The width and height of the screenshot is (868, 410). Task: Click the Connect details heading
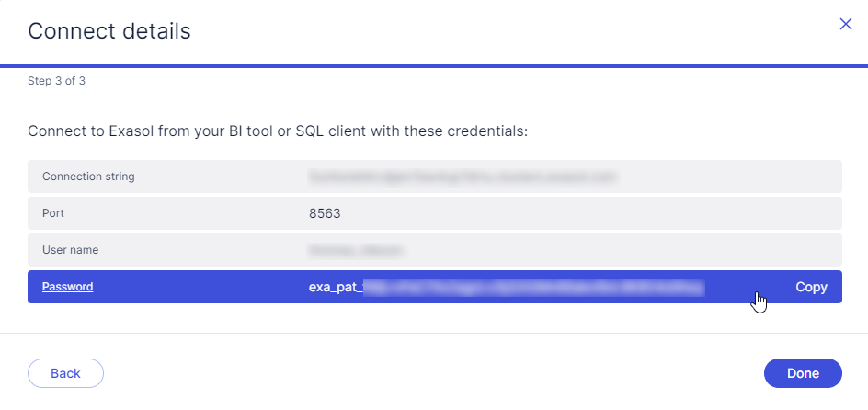109,31
